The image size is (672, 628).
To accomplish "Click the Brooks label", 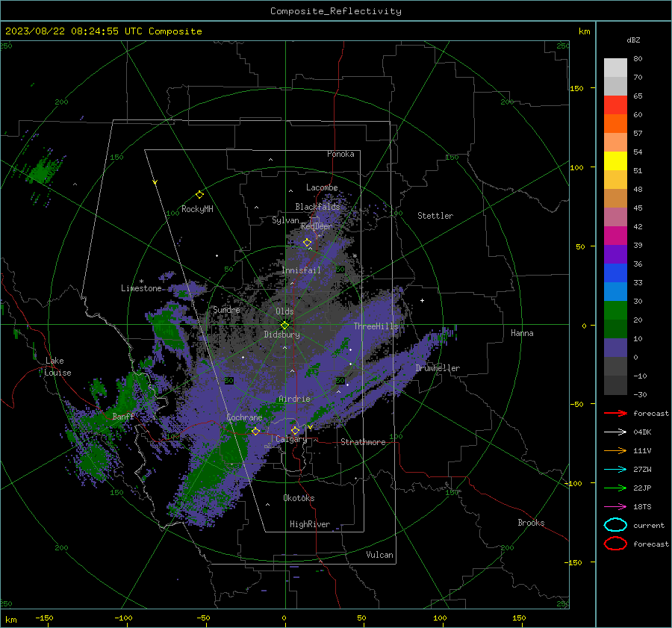I will pyautogui.click(x=531, y=523).
